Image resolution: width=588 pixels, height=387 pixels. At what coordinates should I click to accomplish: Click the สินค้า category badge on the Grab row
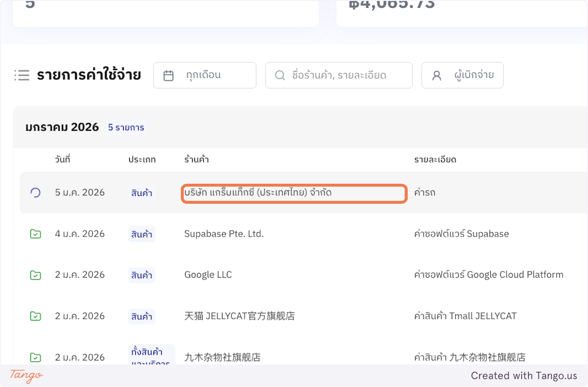142,193
